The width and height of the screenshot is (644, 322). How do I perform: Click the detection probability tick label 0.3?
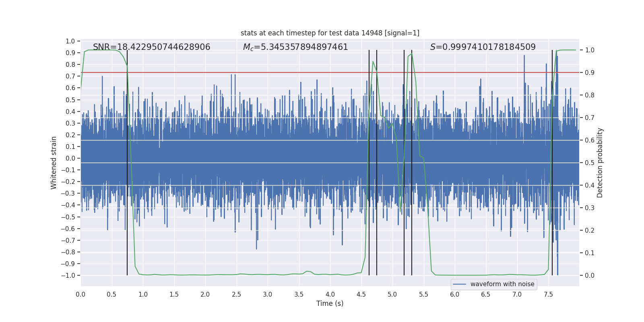[590, 208]
